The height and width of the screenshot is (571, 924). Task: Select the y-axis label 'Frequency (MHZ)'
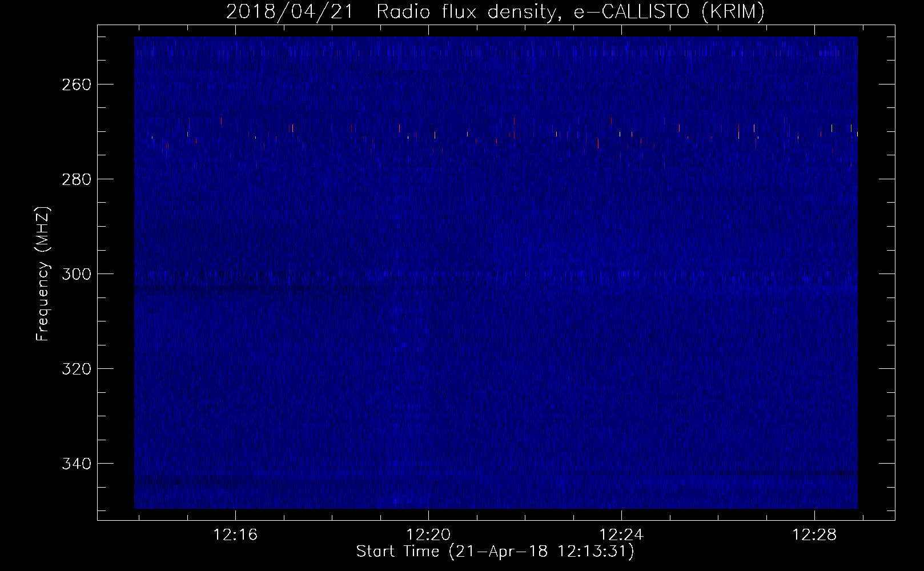click(x=43, y=274)
